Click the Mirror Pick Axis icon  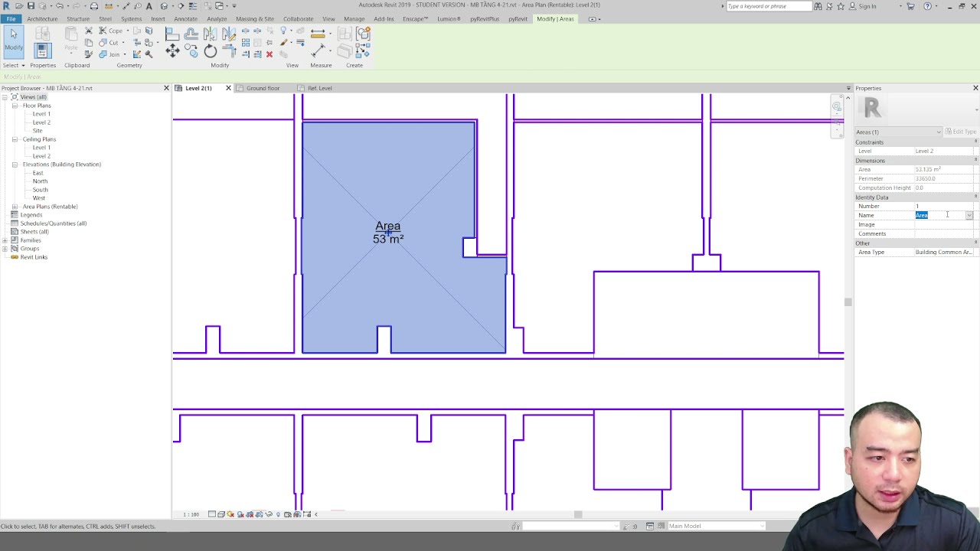(210, 34)
